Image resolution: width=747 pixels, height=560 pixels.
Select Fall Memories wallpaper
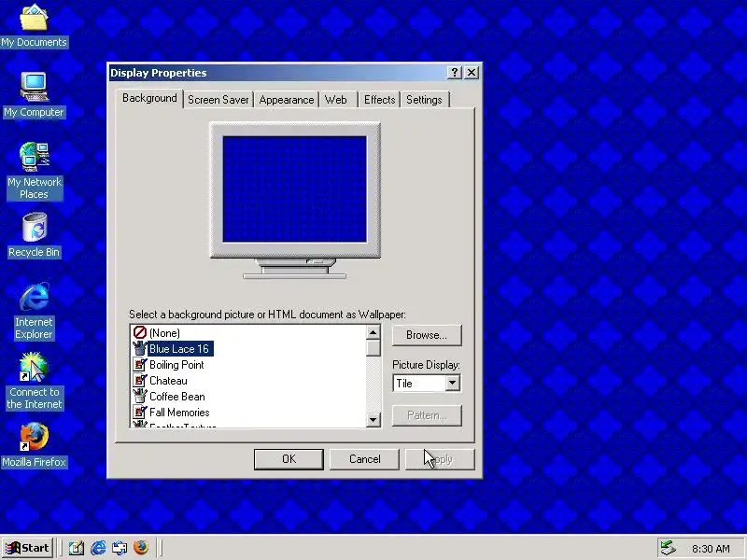coord(179,412)
